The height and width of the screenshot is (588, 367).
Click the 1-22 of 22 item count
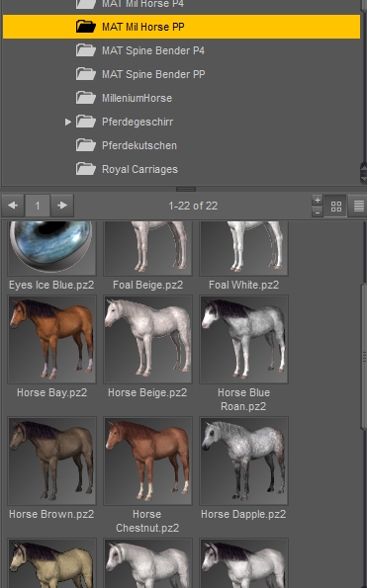193,206
